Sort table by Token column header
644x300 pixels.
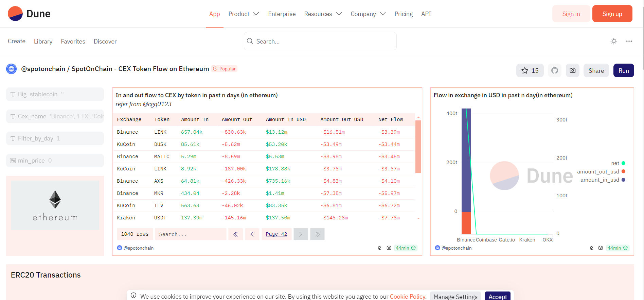pyautogui.click(x=162, y=119)
